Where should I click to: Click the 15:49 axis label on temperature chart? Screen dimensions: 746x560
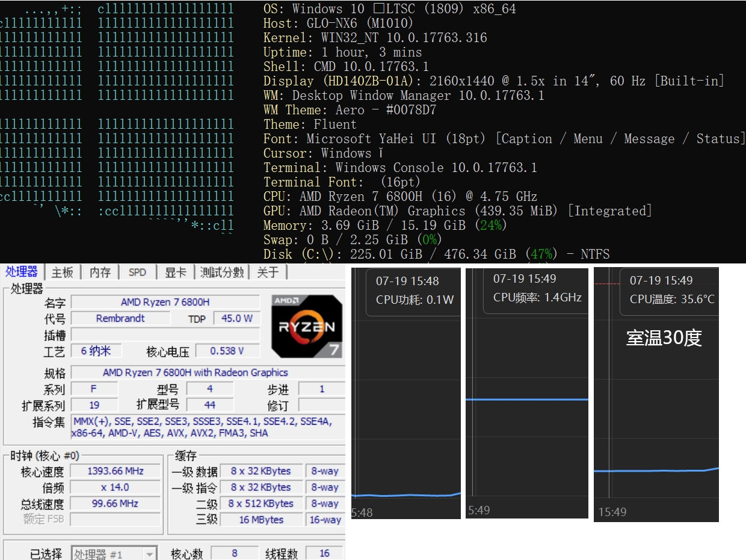click(x=612, y=512)
